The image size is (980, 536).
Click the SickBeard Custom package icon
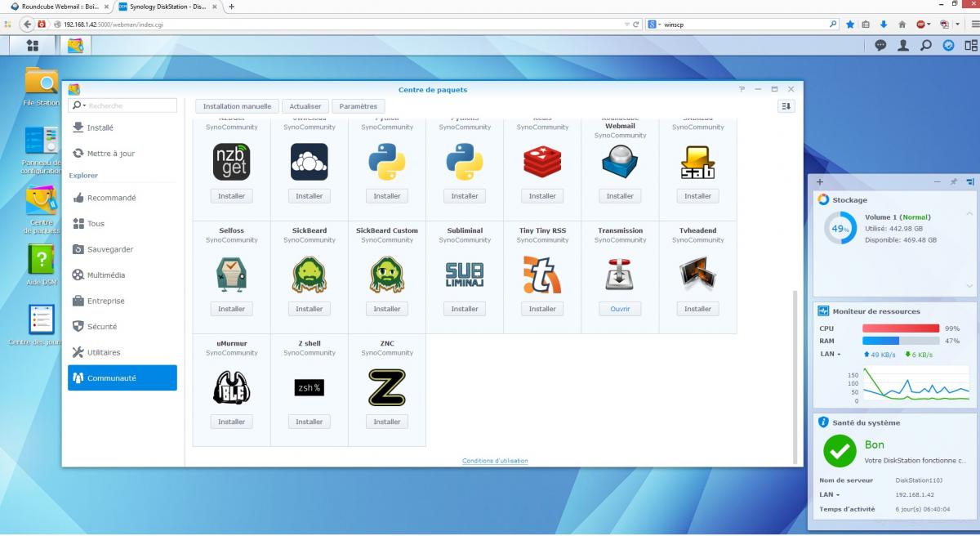pyautogui.click(x=386, y=275)
